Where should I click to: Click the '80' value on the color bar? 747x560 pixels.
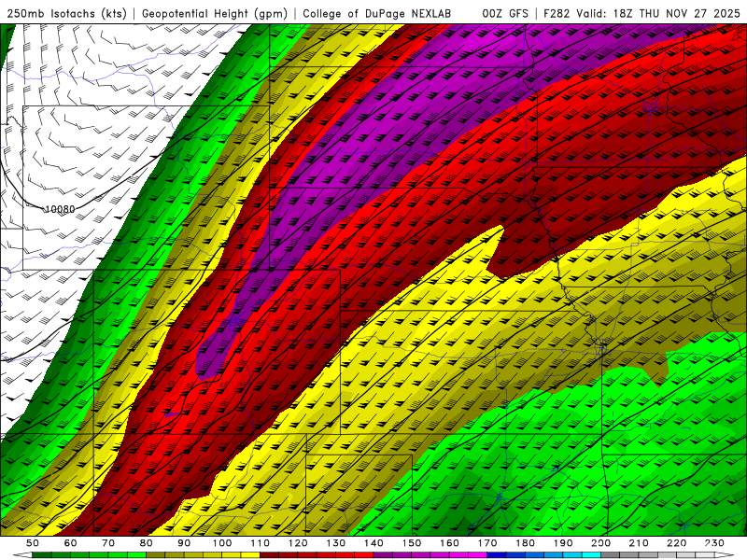(x=146, y=543)
